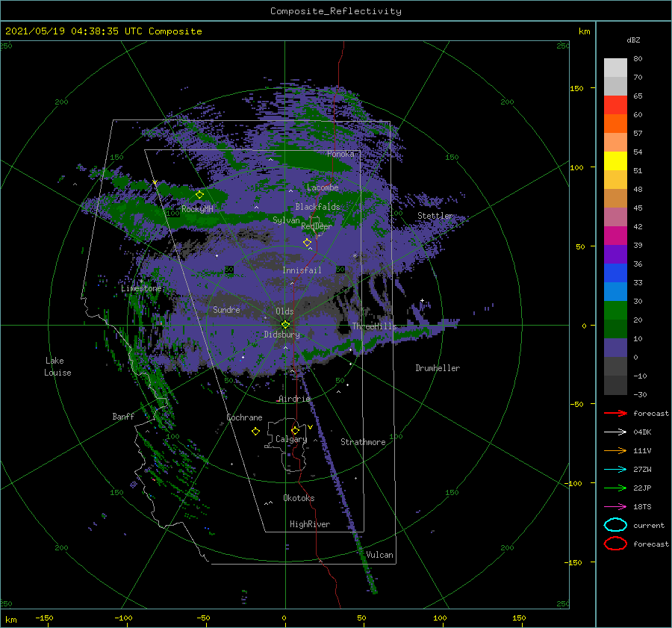Click the '18TS' legend label

642,507
